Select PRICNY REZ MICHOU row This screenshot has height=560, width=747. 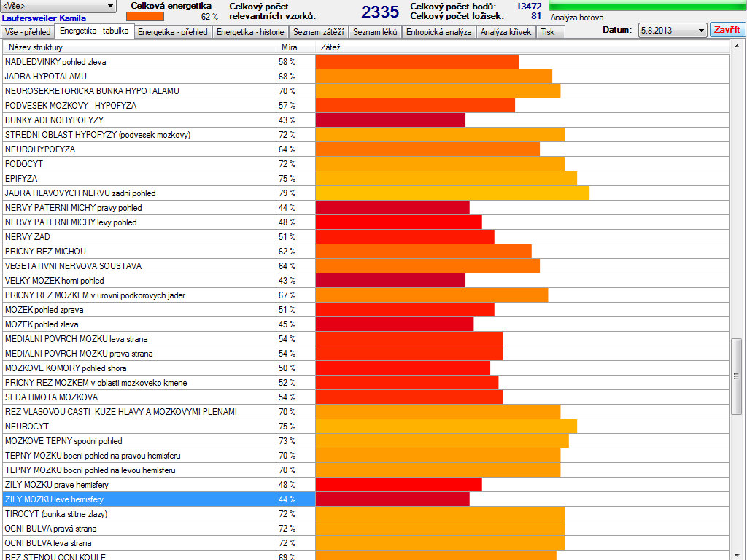[366, 252]
